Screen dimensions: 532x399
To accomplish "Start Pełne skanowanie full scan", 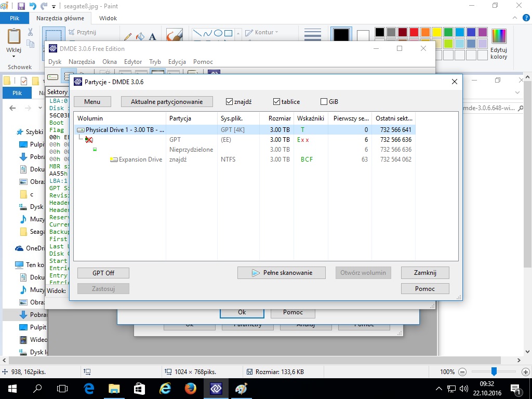I will point(282,273).
